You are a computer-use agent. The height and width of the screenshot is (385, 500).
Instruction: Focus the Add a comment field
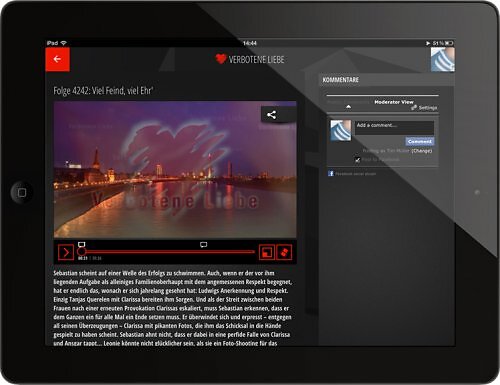[394, 128]
